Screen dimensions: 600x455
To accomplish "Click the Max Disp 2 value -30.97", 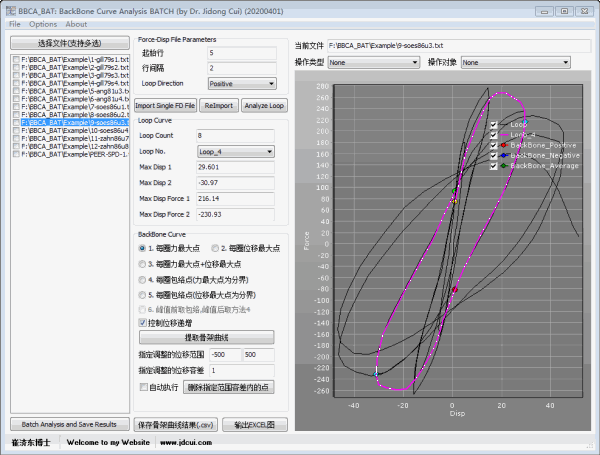I will [x=235, y=183].
